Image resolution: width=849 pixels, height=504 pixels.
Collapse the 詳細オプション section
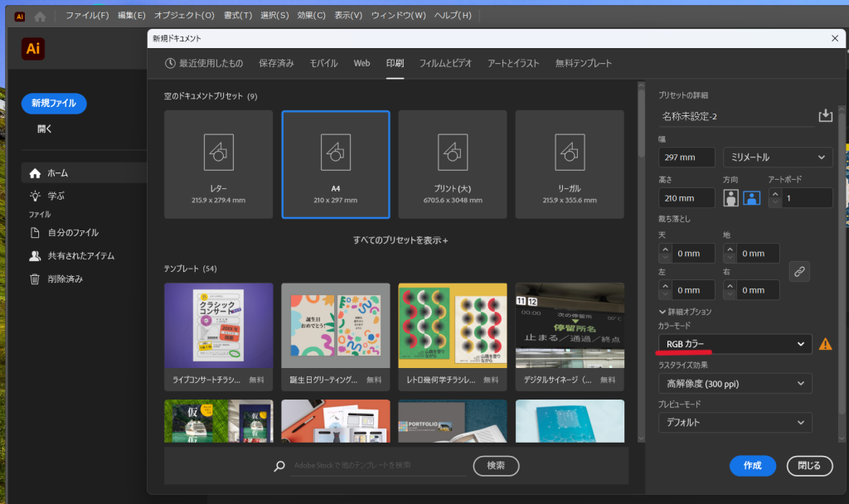(x=684, y=312)
